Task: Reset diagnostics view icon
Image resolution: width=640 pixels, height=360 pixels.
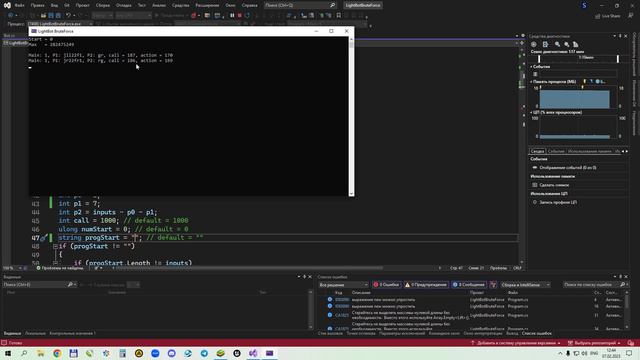Action: point(576,44)
